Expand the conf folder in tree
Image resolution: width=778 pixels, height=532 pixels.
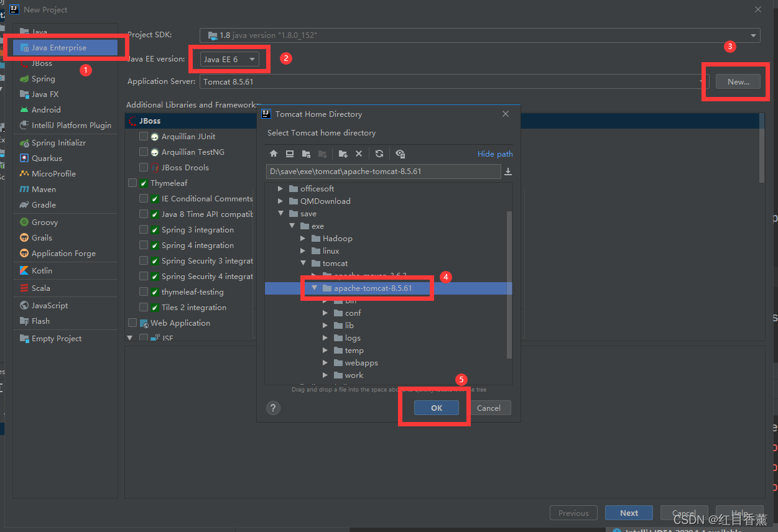[x=325, y=313]
